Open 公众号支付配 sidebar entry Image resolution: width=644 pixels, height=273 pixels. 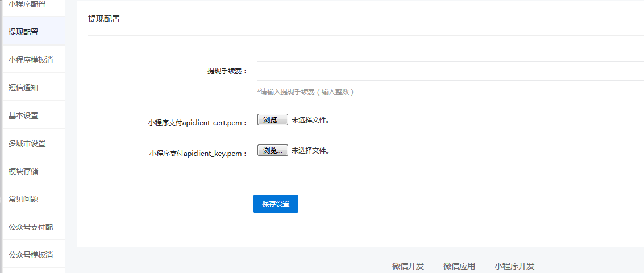tap(34, 227)
